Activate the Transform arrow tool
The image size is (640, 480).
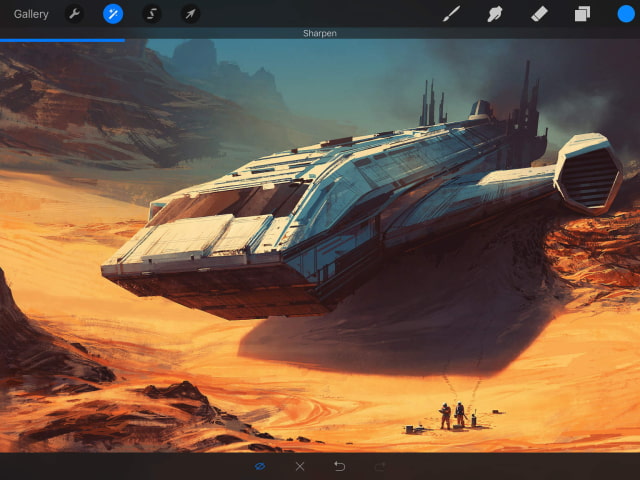(x=190, y=14)
